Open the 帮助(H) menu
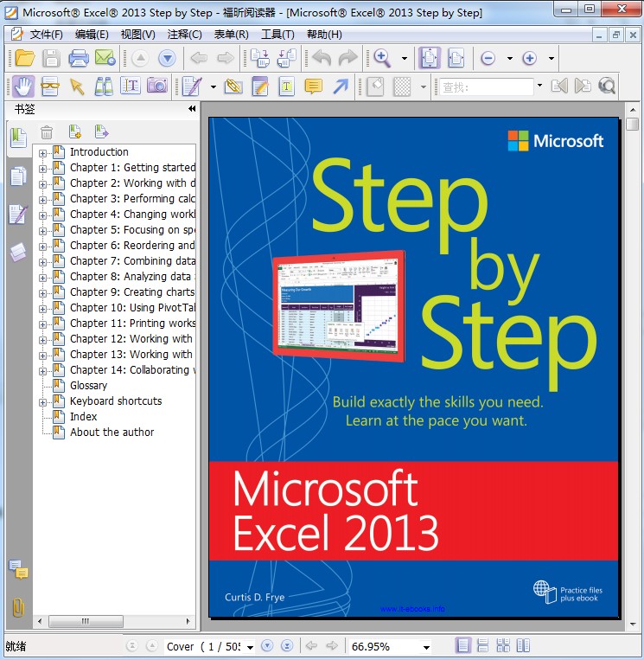The height and width of the screenshot is (660, 644). tap(324, 35)
